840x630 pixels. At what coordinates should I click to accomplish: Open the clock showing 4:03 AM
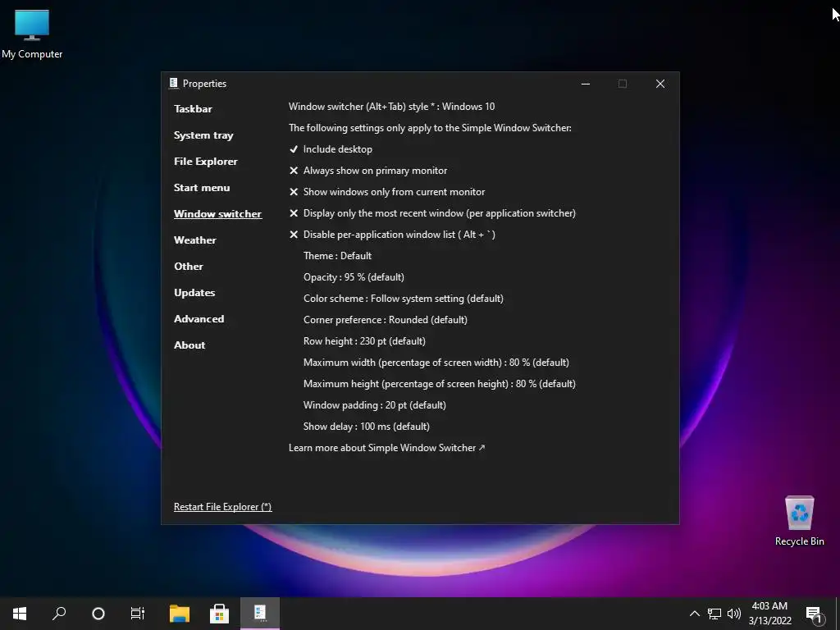(769, 614)
